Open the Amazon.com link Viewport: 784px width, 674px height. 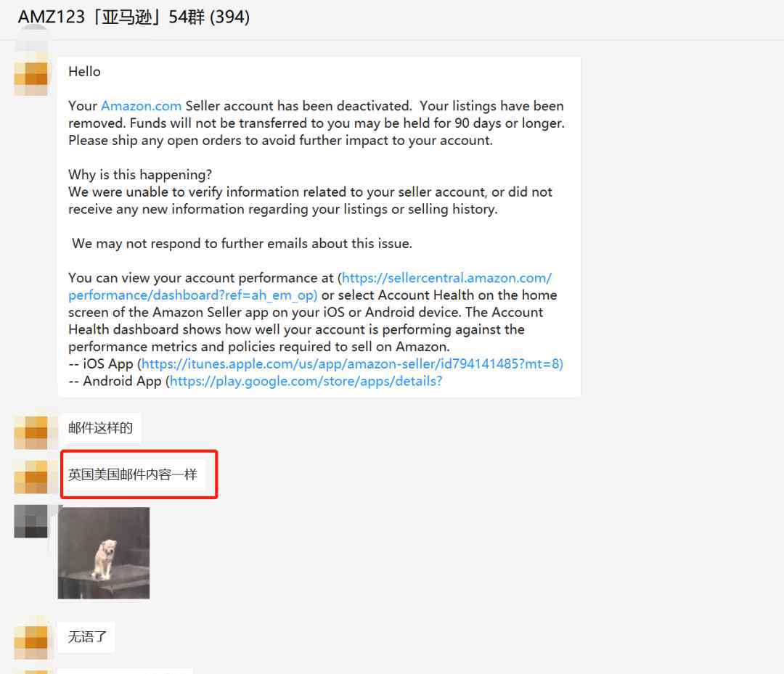(x=141, y=106)
